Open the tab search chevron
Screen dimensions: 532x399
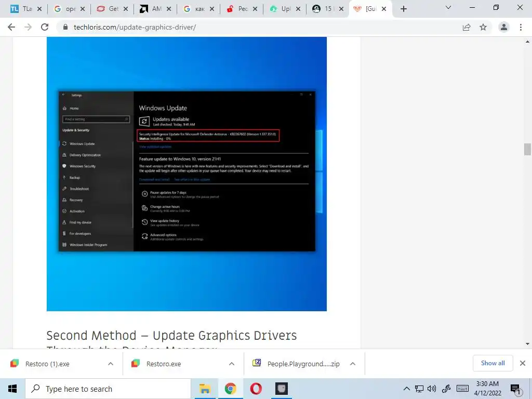click(x=448, y=7)
